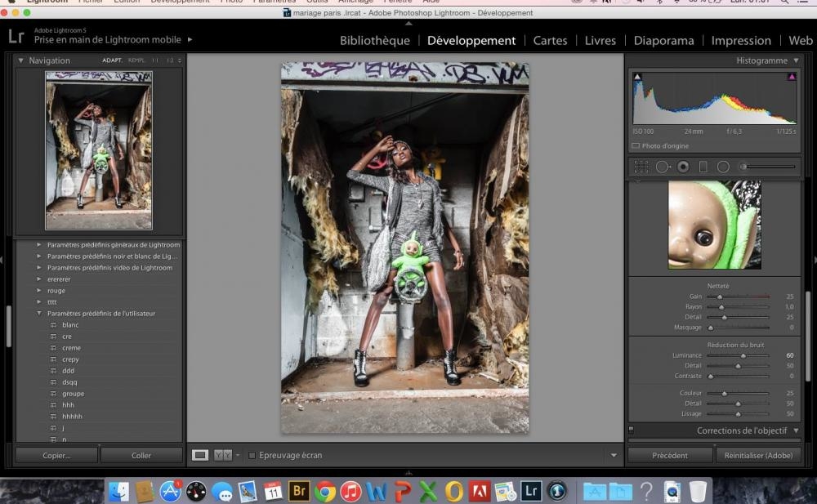
Task: Switch to the Bibliothèque module
Action: 374,40
